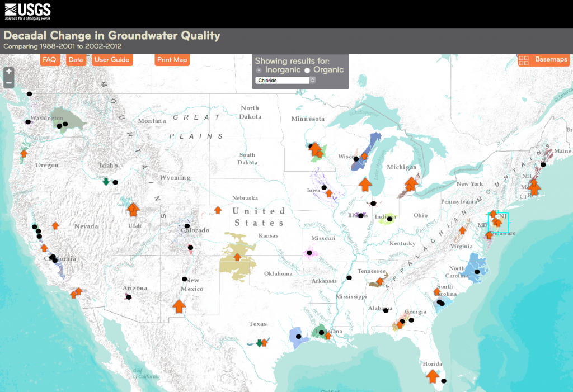Image resolution: width=573 pixels, height=392 pixels.
Task: Open the Chloride constituent dropdown
Action: pos(285,80)
